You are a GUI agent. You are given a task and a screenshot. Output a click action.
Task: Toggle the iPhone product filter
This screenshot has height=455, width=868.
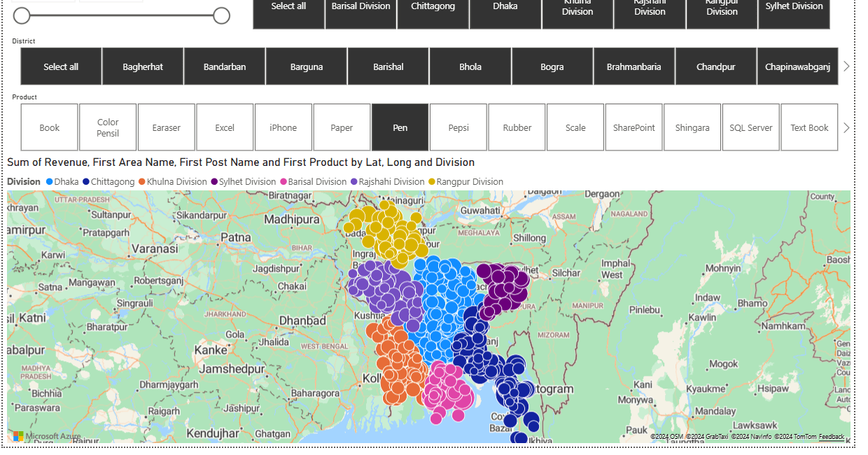click(x=283, y=127)
